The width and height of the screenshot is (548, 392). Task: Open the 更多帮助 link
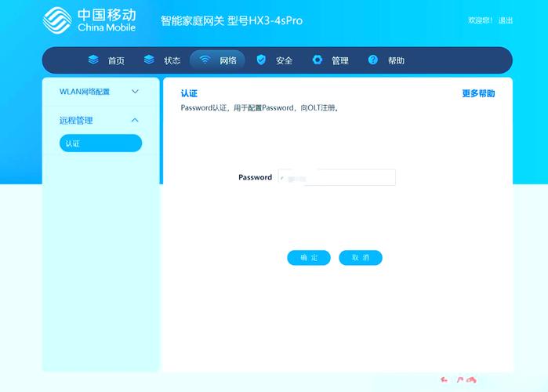(x=478, y=93)
